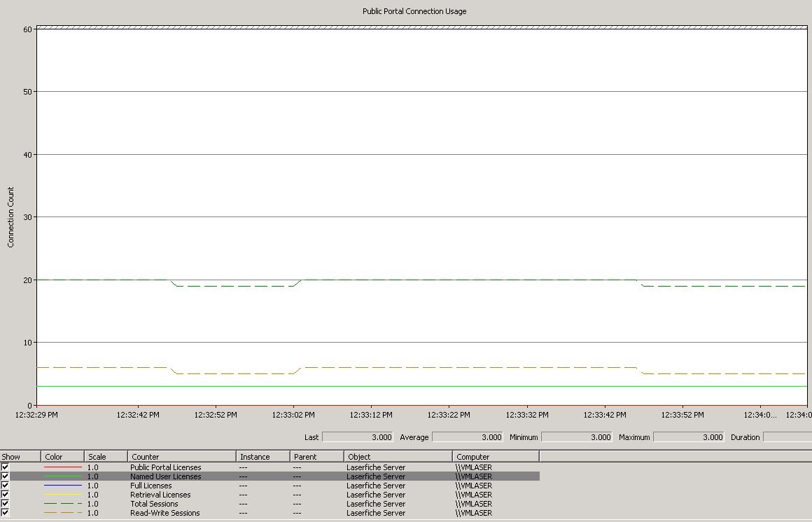Uncheck the Read-Write Sessions checkbox

click(x=6, y=512)
